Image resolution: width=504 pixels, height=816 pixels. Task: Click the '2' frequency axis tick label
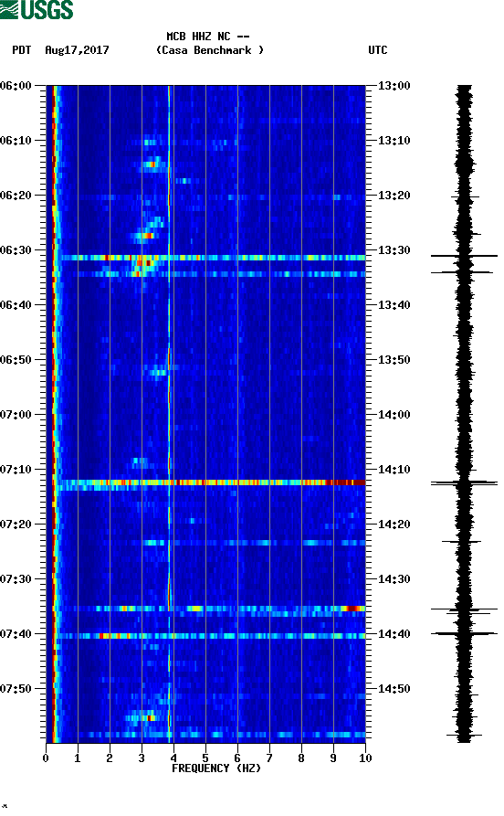pyautogui.click(x=110, y=758)
